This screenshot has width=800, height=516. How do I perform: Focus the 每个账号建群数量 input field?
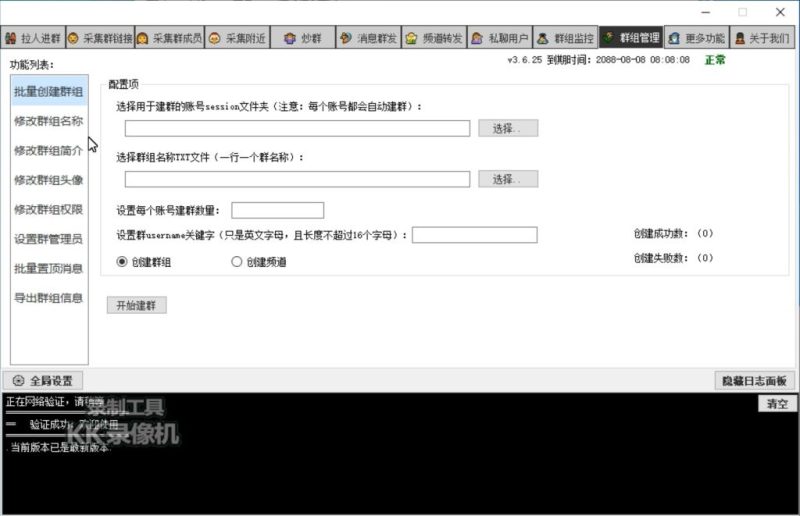point(278,210)
